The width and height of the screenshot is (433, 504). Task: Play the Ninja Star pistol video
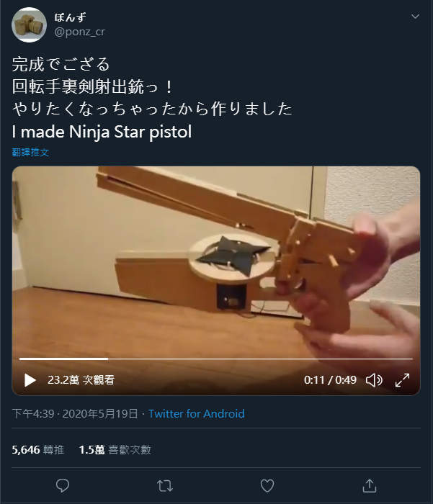30,380
